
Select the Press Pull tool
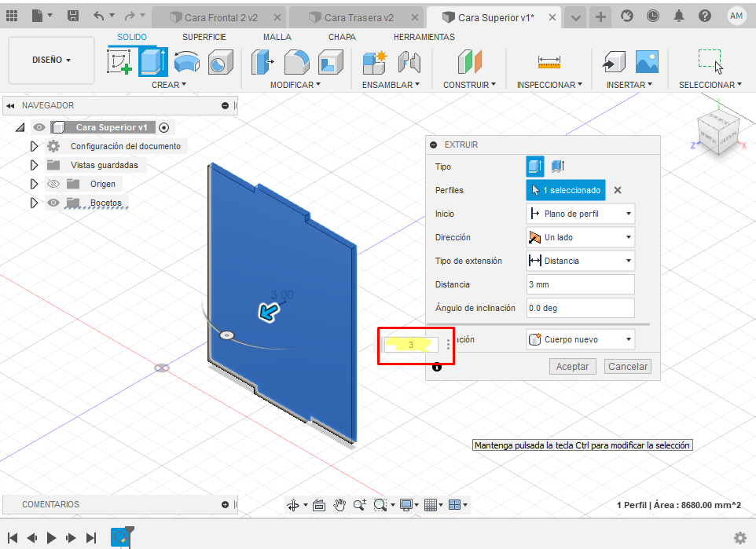click(x=262, y=62)
